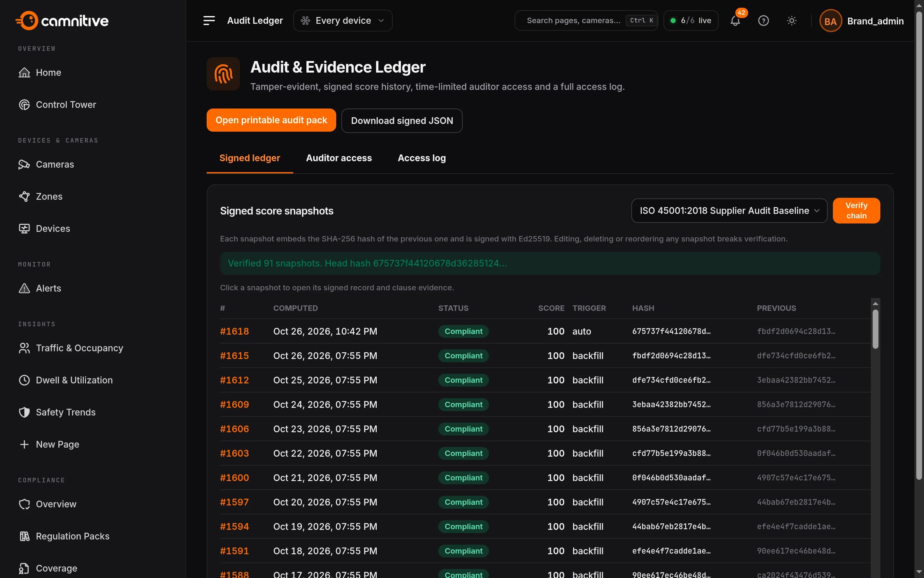Click Download signed JSON
The width and height of the screenshot is (924, 578).
(x=402, y=121)
